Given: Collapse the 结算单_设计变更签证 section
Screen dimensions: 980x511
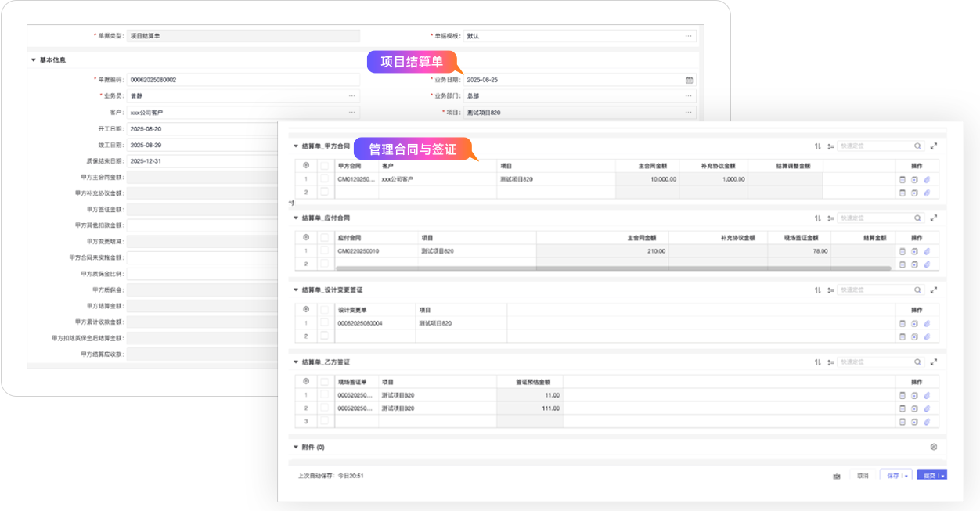Looking at the screenshot, I should coord(295,290).
